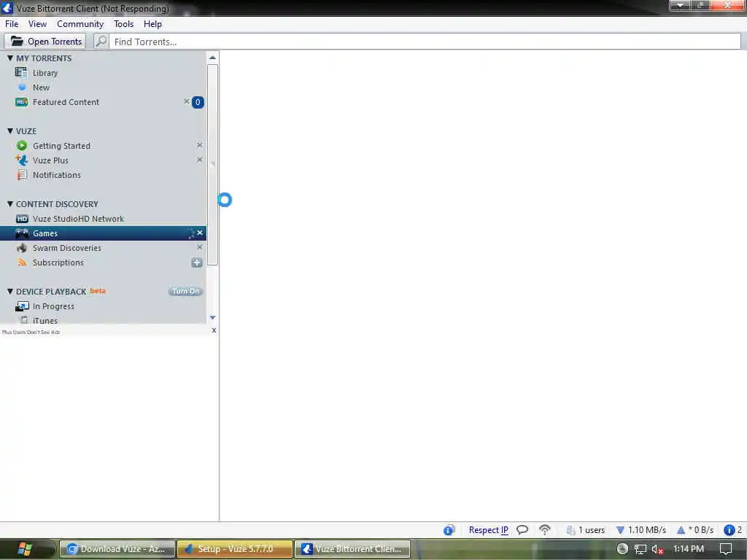
Task: Click the Featured Content count badge
Action: pos(198,102)
